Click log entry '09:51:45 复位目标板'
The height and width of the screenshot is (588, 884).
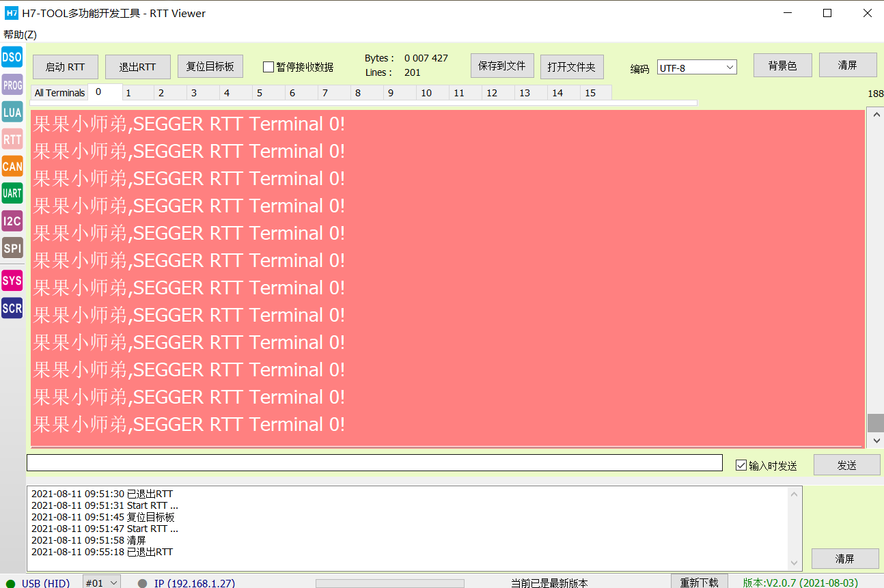103,517
